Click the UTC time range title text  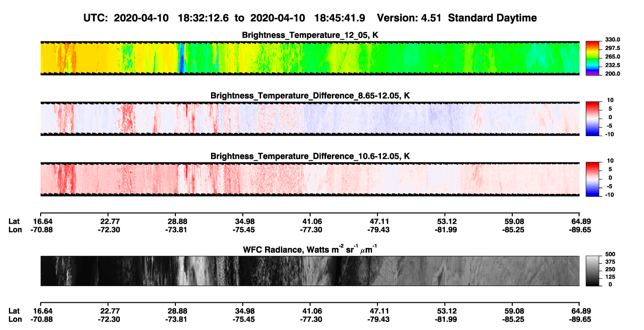click(310, 18)
